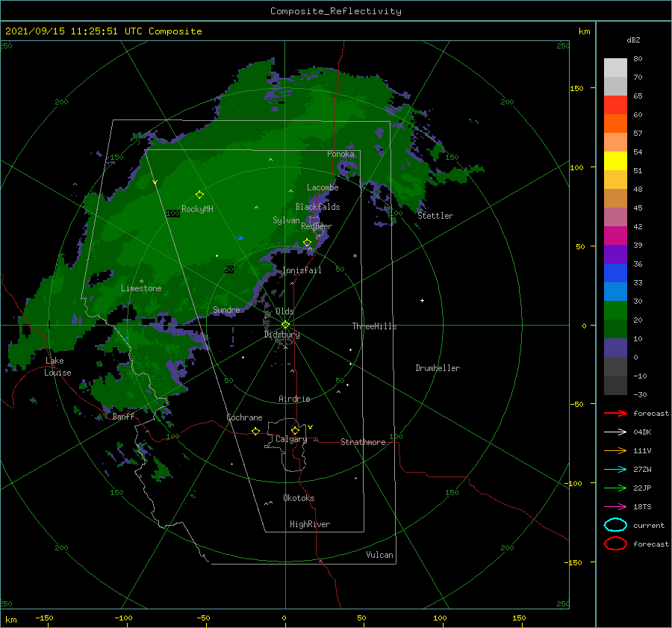Pick the bright green 20–30 dBZ color swatch
Image resolution: width=672 pixels, height=628 pixels.
pyautogui.click(x=615, y=310)
